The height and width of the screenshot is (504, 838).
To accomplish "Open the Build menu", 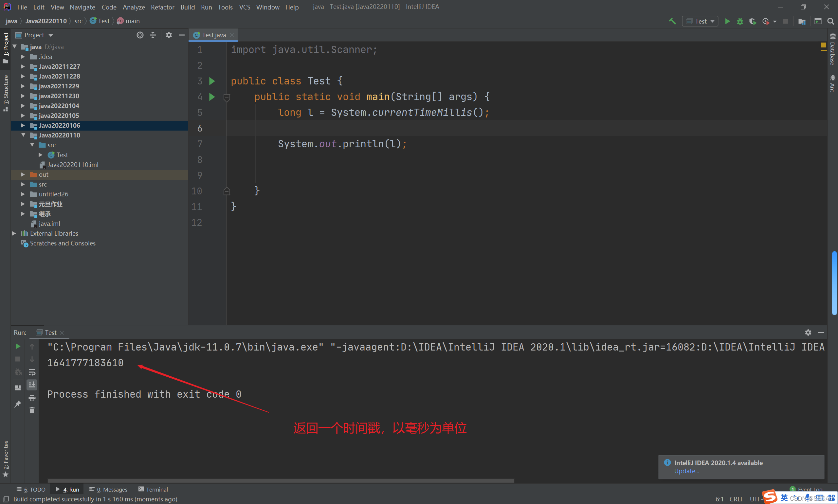I will pos(188,7).
